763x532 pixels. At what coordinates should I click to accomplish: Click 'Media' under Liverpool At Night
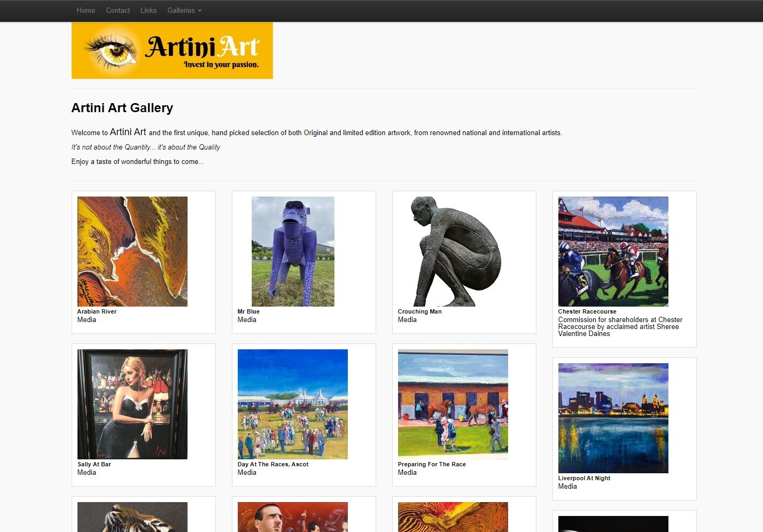pos(567,486)
